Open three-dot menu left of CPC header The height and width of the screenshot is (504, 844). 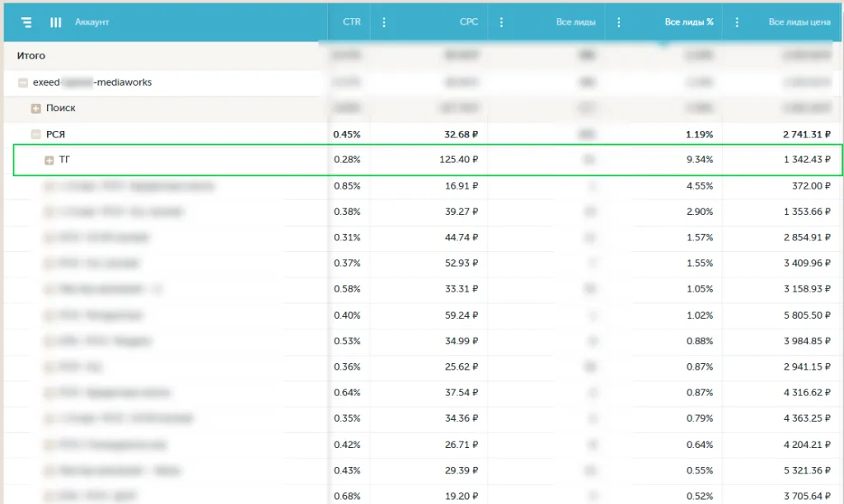point(384,22)
